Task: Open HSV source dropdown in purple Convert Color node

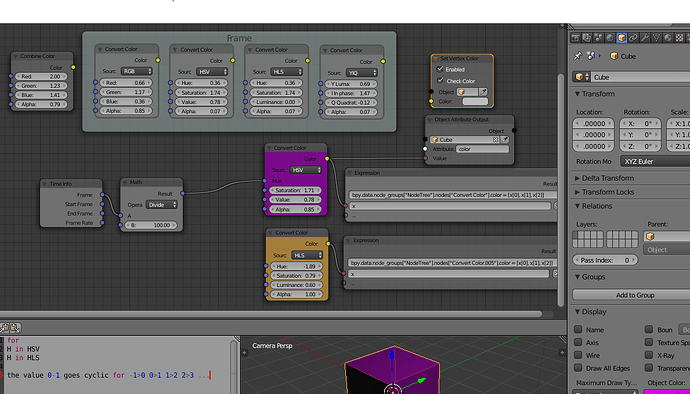Action: (x=305, y=170)
